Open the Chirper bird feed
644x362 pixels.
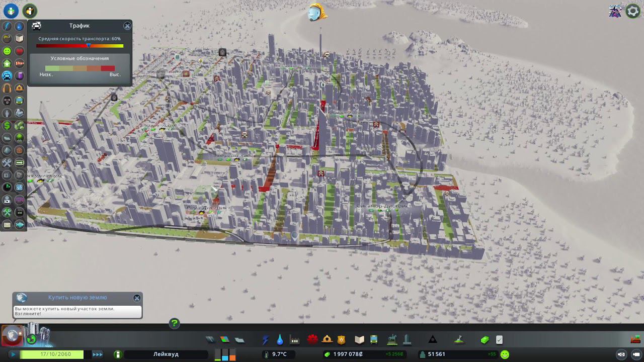[x=317, y=13]
